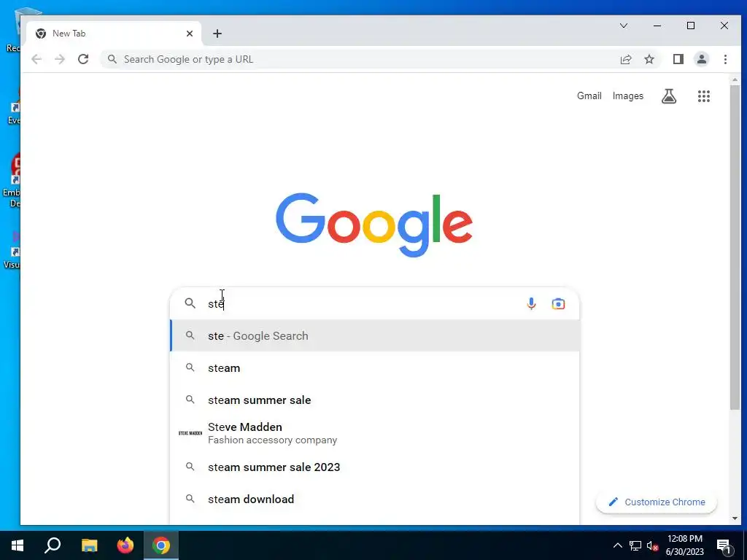
Task: Share this page icon in address bar
Action: point(626,59)
